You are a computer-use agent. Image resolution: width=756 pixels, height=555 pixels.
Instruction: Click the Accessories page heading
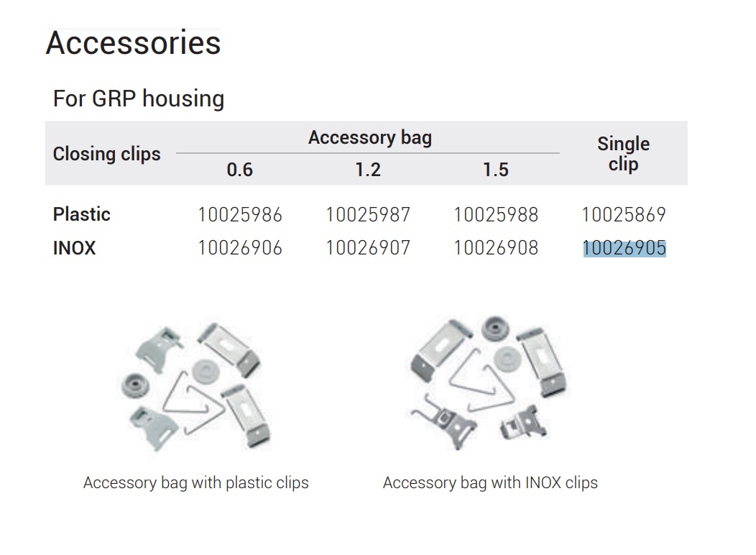point(134,43)
